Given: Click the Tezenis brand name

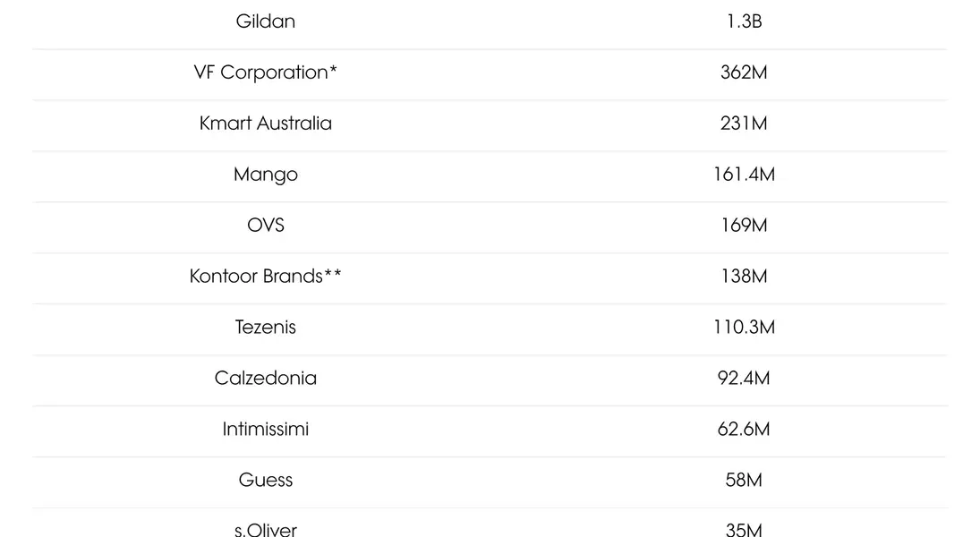Looking at the screenshot, I should (266, 328).
